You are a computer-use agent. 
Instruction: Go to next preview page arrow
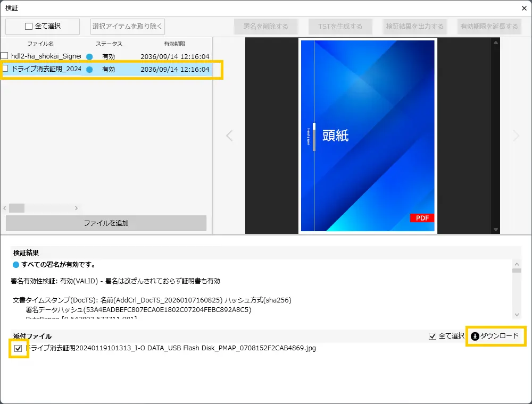click(x=516, y=136)
